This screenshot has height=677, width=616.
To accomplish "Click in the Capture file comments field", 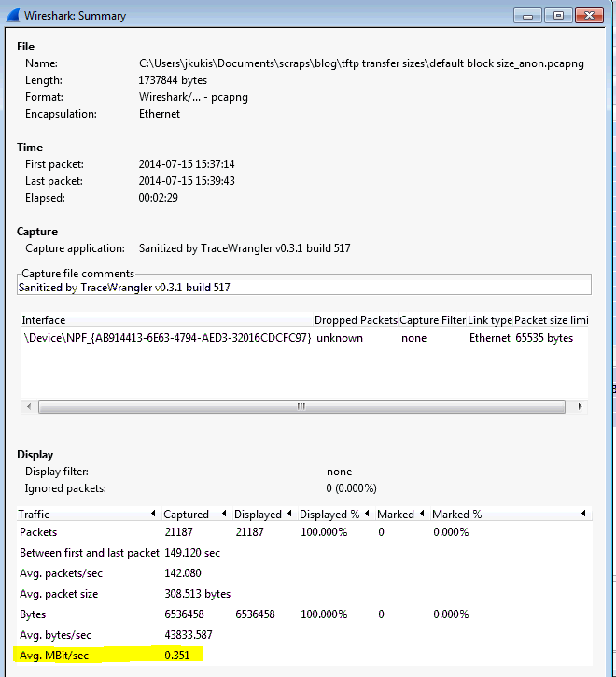I will tap(303, 288).
